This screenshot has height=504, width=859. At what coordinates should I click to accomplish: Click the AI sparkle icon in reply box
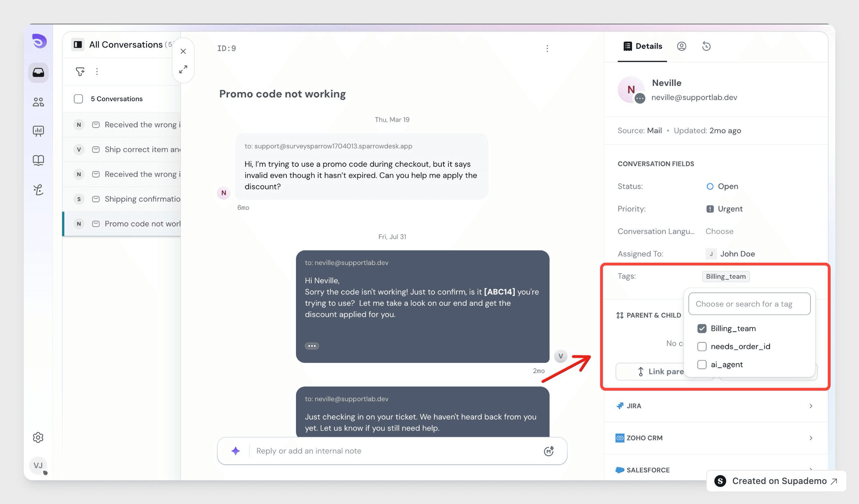pos(236,451)
